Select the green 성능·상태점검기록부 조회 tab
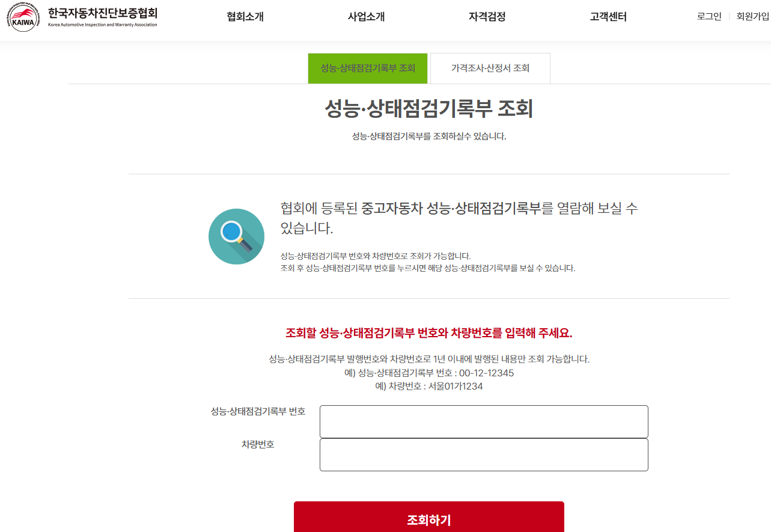771x532 pixels. pyautogui.click(x=368, y=69)
